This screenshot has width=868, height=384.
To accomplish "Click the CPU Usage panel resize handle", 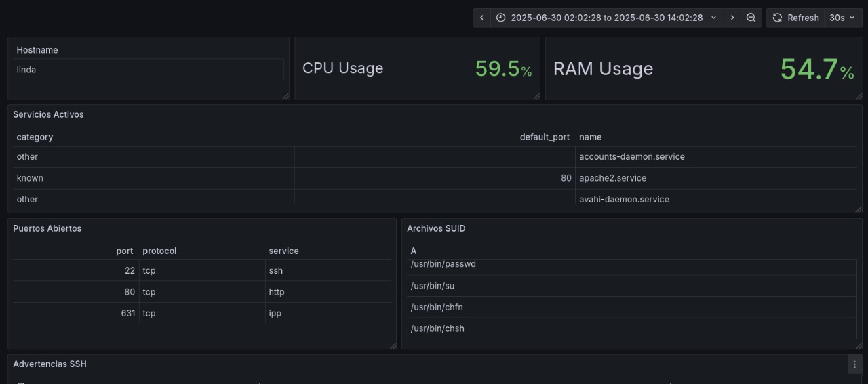I will [x=536, y=96].
